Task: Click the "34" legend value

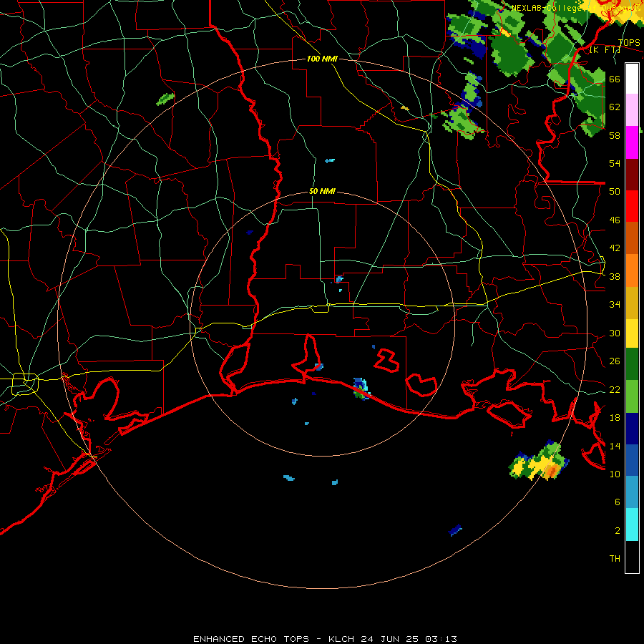Action: pyautogui.click(x=615, y=305)
